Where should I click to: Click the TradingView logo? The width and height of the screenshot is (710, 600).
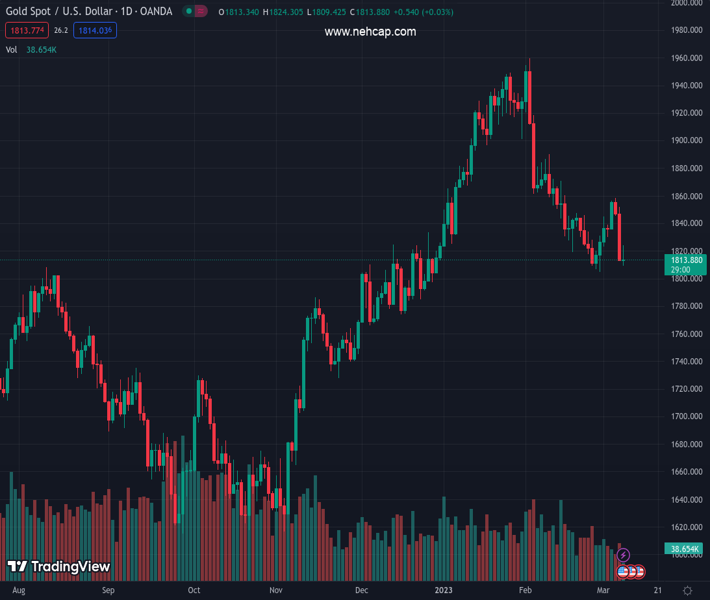tap(58, 567)
